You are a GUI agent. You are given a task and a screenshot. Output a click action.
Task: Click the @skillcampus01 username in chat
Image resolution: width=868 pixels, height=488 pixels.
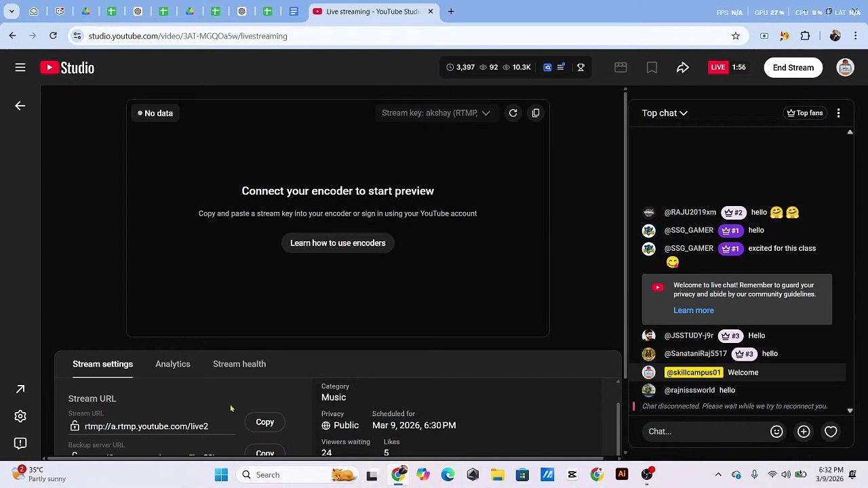pyautogui.click(x=693, y=373)
